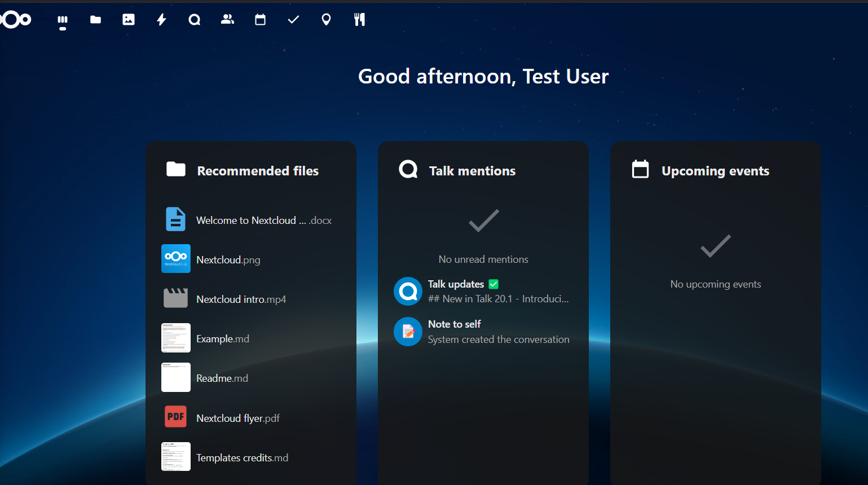Image resolution: width=868 pixels, height=485 pixels.
Task: Click the 'New in Talk 20.1' message preview
Action: 499,299
